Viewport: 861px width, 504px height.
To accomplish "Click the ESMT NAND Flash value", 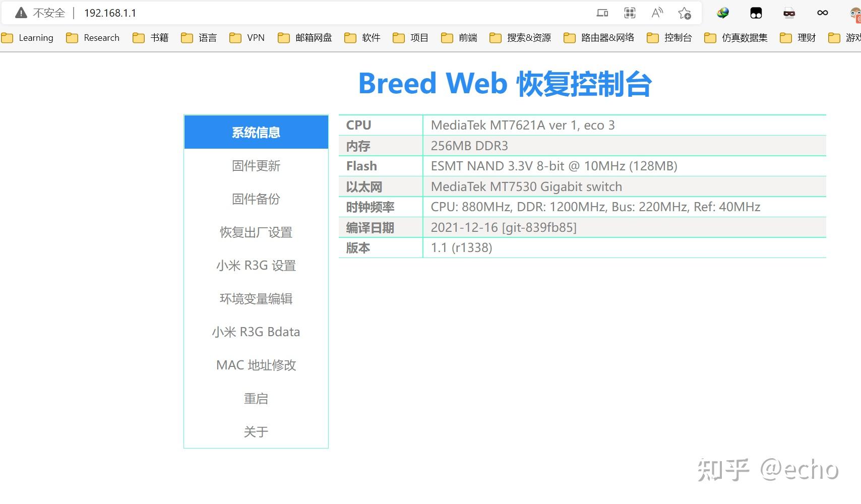I will (x=554, y=166).
